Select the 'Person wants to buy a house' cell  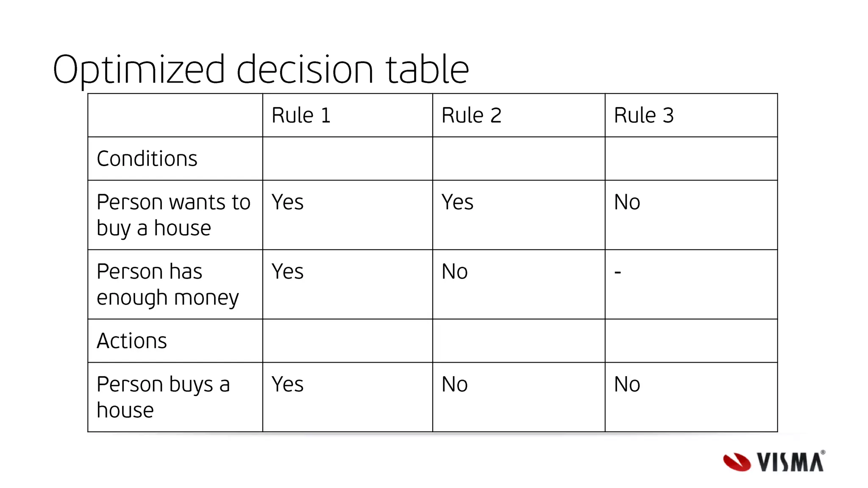click(x=175, y=215)
